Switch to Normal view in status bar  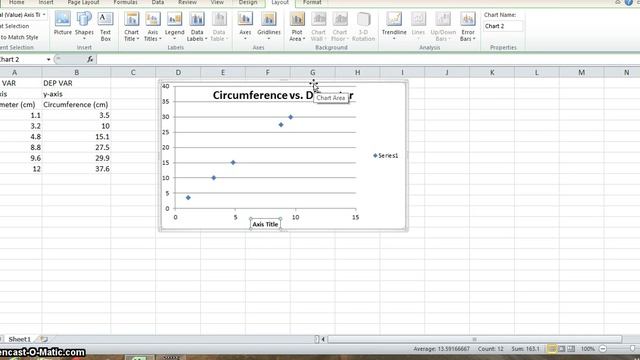pos(552,349)
